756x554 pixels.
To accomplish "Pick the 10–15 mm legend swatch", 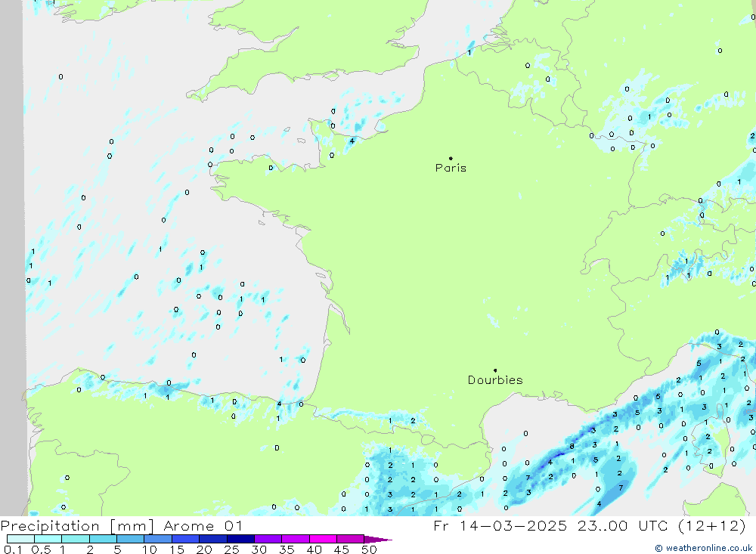I will pyautogui.click(x=158, y=539).
